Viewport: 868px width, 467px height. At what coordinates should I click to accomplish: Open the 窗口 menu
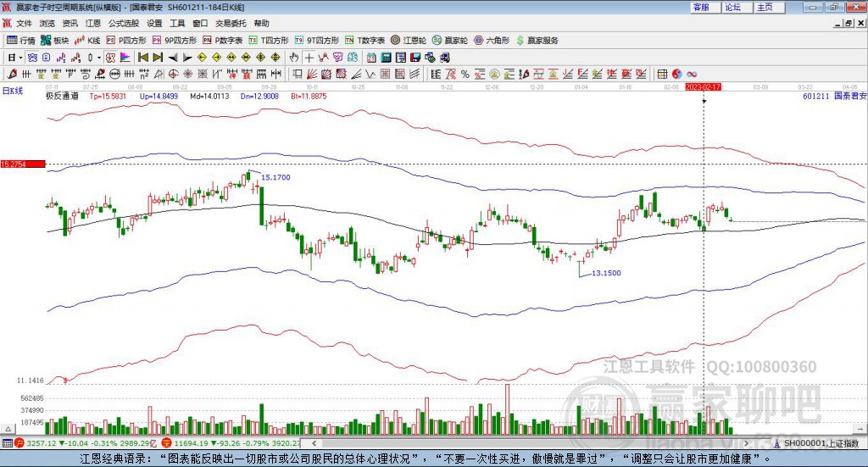click(x=200, y=23)
